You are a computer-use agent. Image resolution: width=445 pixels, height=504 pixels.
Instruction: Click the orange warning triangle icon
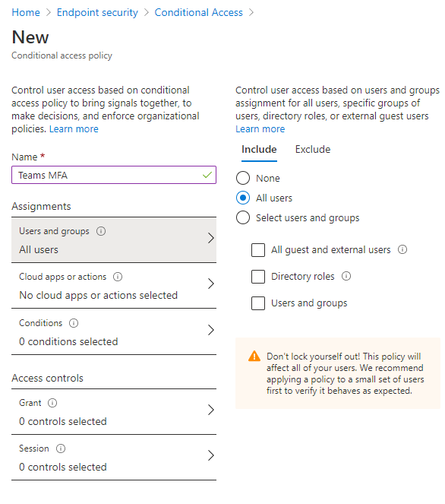(254, 356)
